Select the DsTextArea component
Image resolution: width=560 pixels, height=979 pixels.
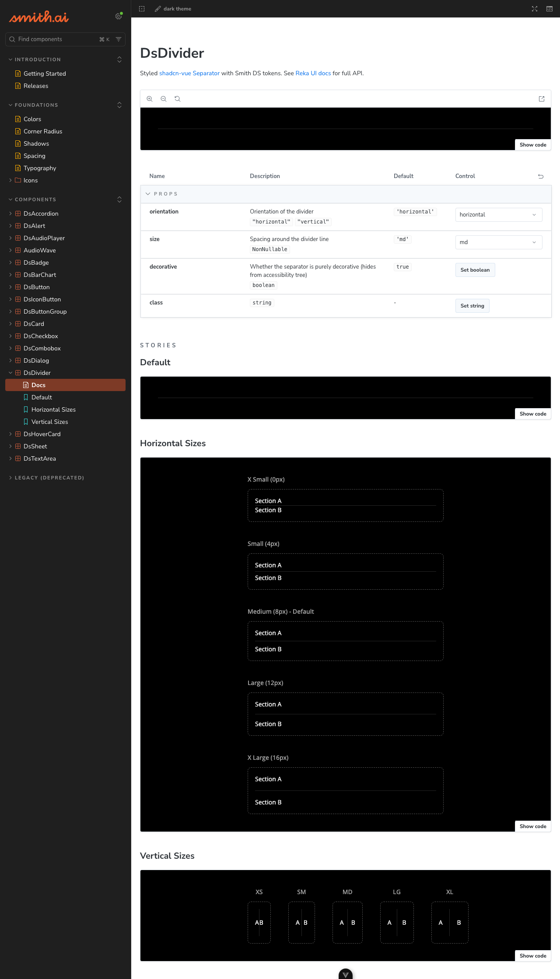tap(40, 458)
